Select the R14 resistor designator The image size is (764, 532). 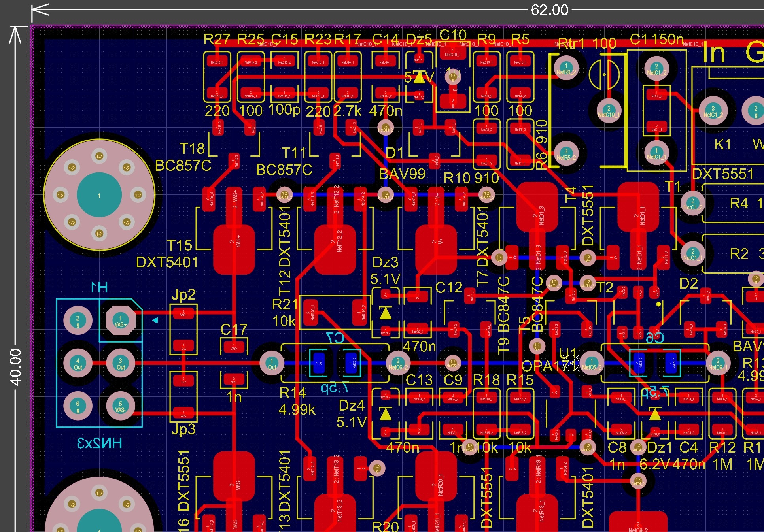[x=293, y=393]
